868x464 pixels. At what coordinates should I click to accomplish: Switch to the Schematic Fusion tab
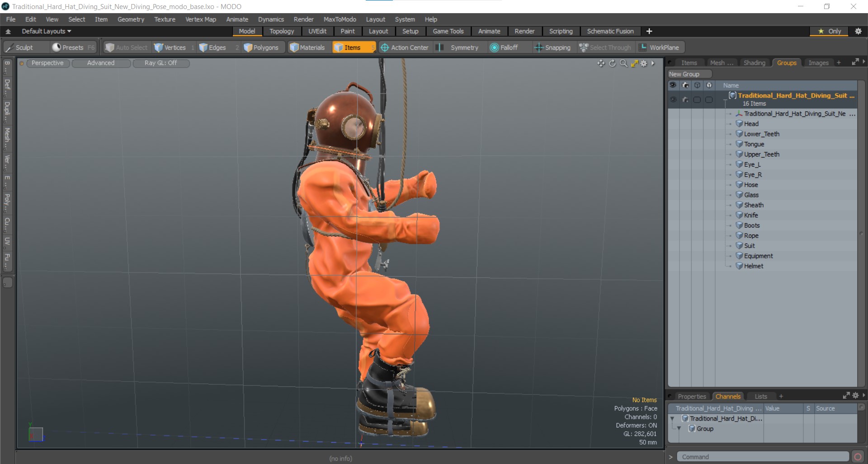click(x=610, y=31)
